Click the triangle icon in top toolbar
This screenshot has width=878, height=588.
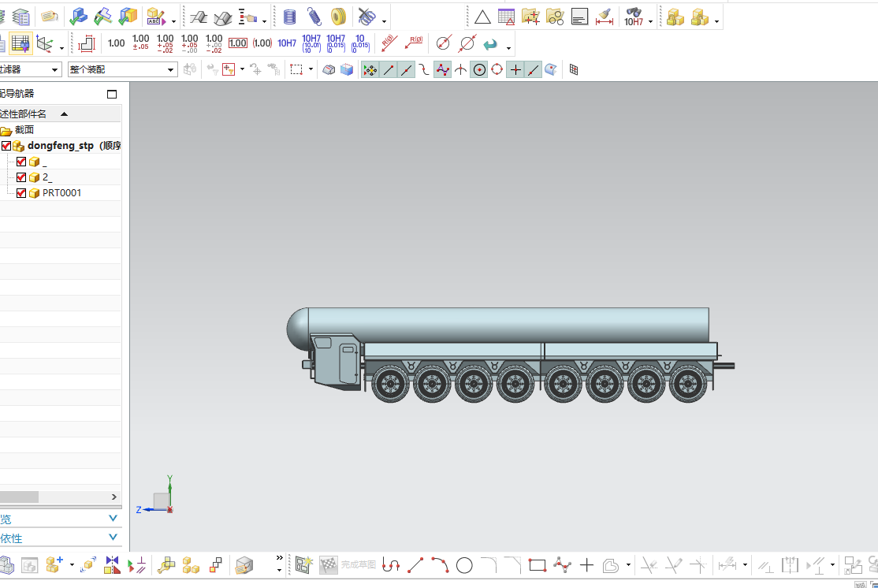click(x=482, y=17)
